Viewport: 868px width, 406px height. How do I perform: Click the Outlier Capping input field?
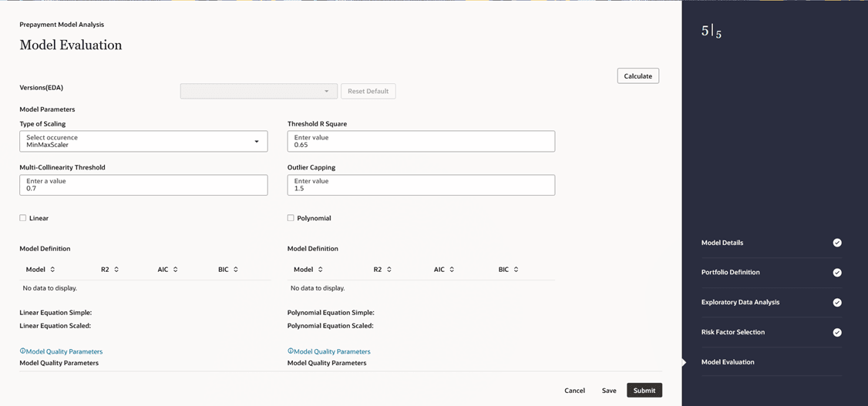421,185
